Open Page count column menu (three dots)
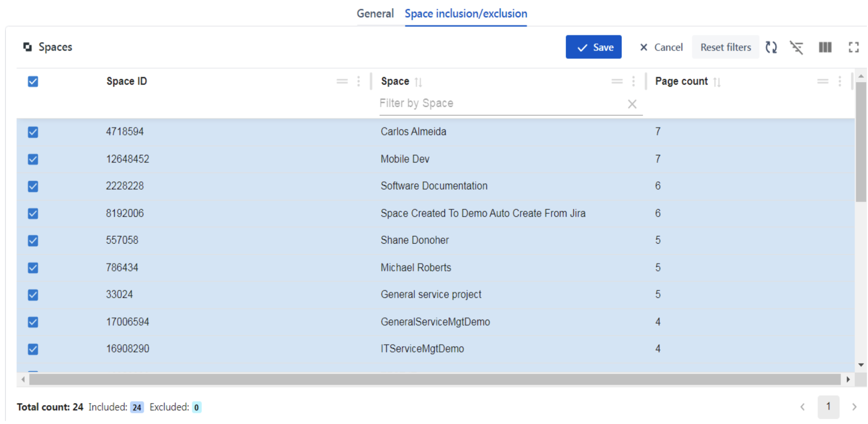 pos(840,81)
